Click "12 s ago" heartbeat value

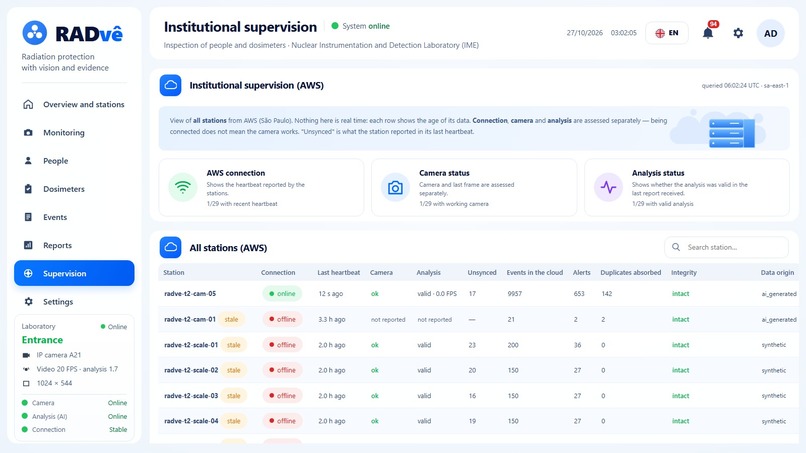click(331, 294)
